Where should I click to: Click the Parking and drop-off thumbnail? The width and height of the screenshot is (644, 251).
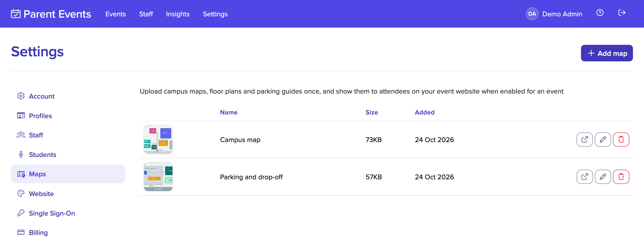click(158, 177)
